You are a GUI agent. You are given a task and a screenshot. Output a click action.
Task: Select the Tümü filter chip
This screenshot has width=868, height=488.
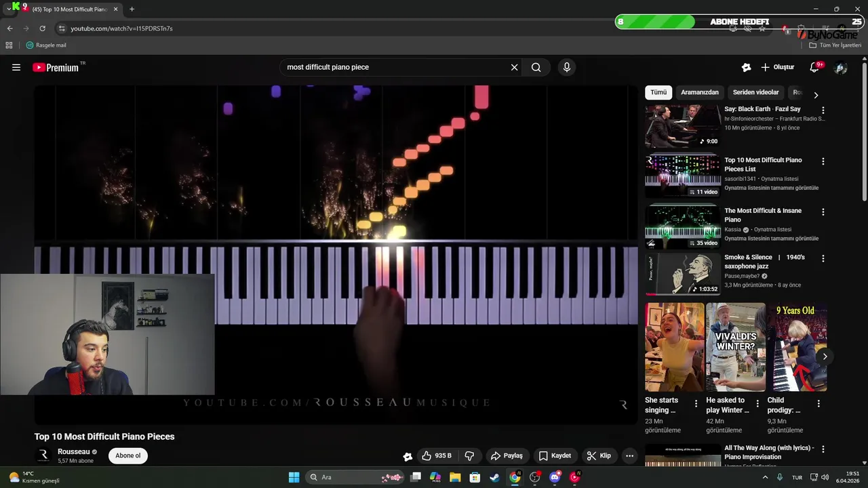pyautogui.click(x=658, y=92)
